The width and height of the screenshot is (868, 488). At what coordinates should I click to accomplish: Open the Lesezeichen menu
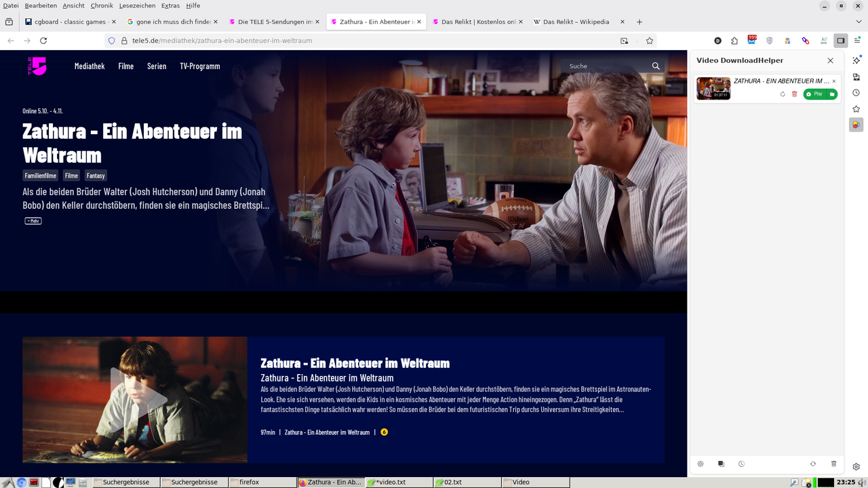coord(138,5)
